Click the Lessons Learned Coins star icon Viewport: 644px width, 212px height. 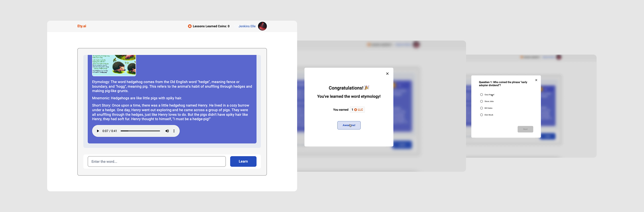pyautogui.click(x=190, y=26)
